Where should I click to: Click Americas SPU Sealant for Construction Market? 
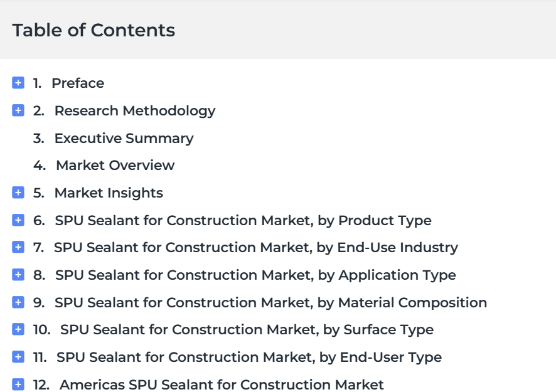point(222,384)
